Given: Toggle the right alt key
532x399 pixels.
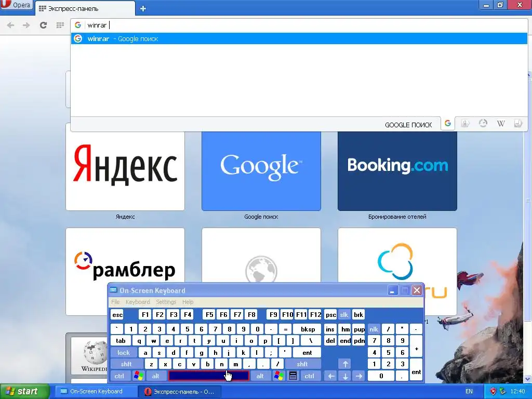Looking at the screenshot, I should click(260, 376).
